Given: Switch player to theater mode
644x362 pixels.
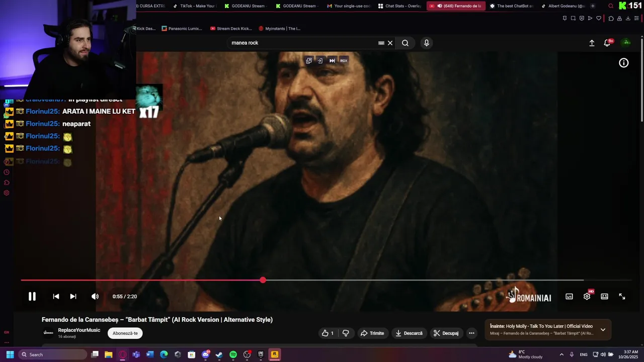Looking at the screenshot, I should [604, 297].
